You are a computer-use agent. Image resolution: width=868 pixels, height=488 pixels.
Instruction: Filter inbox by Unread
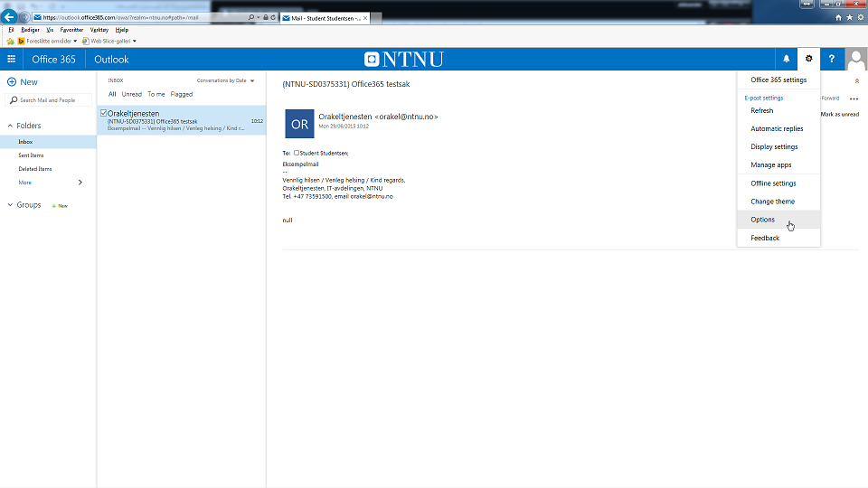click(132, 94)
